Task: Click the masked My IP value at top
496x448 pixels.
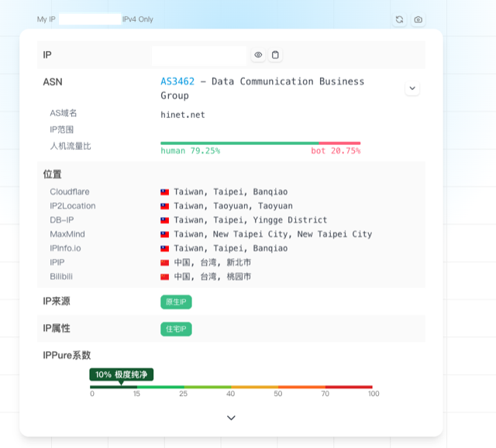Action: [x=90, y=19]
